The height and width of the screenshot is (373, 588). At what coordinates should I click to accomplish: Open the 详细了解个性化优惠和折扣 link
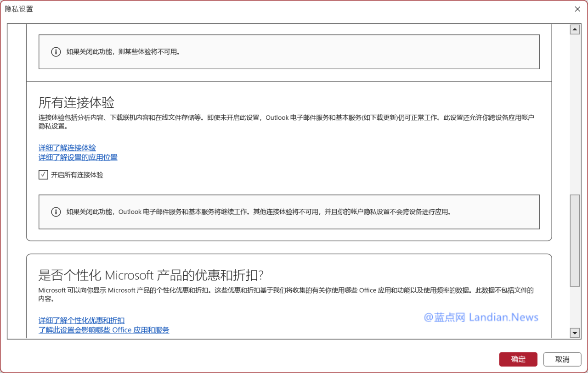82,320
